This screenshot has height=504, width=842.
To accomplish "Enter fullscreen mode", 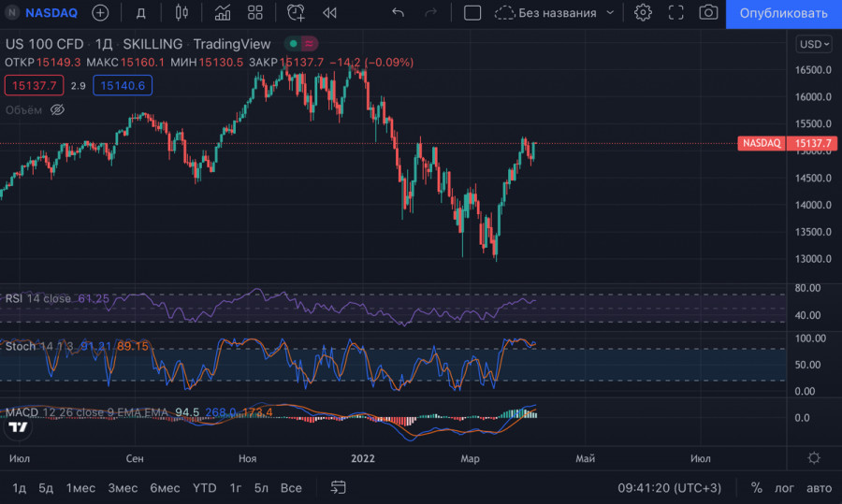I will point(676,12).
